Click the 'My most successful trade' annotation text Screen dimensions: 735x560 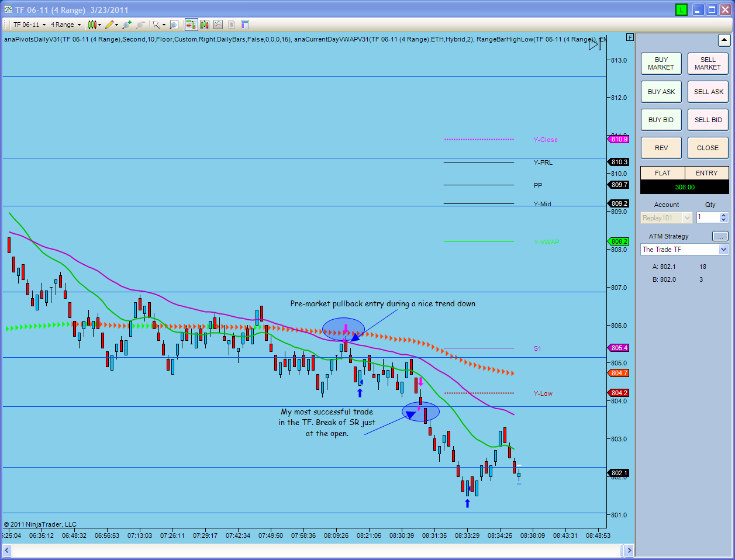[327, 423]
